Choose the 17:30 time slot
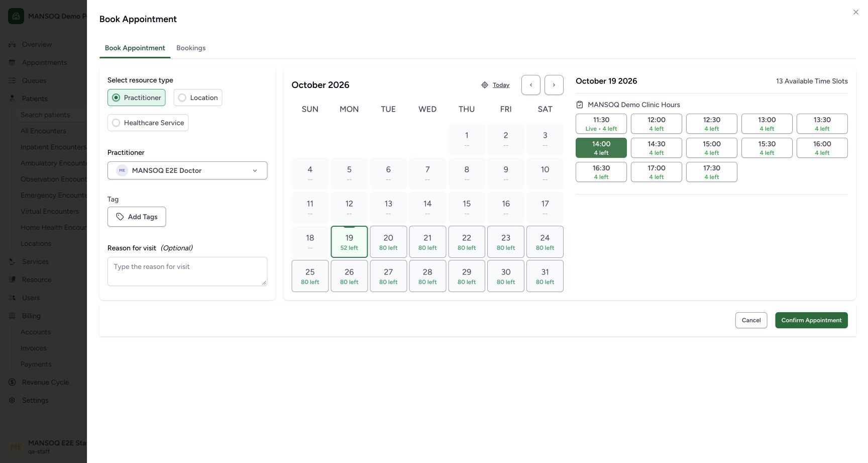The height and width of the screenshot is (463, 868). [x=712, y=172]
